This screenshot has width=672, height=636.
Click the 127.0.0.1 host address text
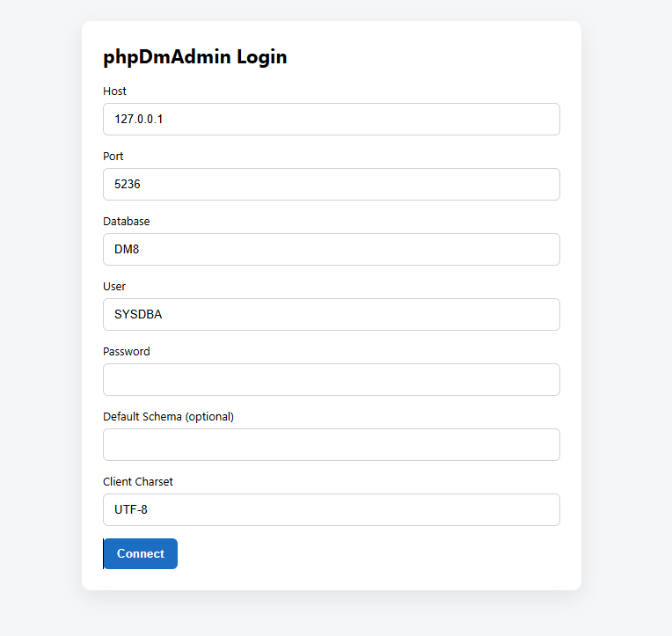click(139, 120)
